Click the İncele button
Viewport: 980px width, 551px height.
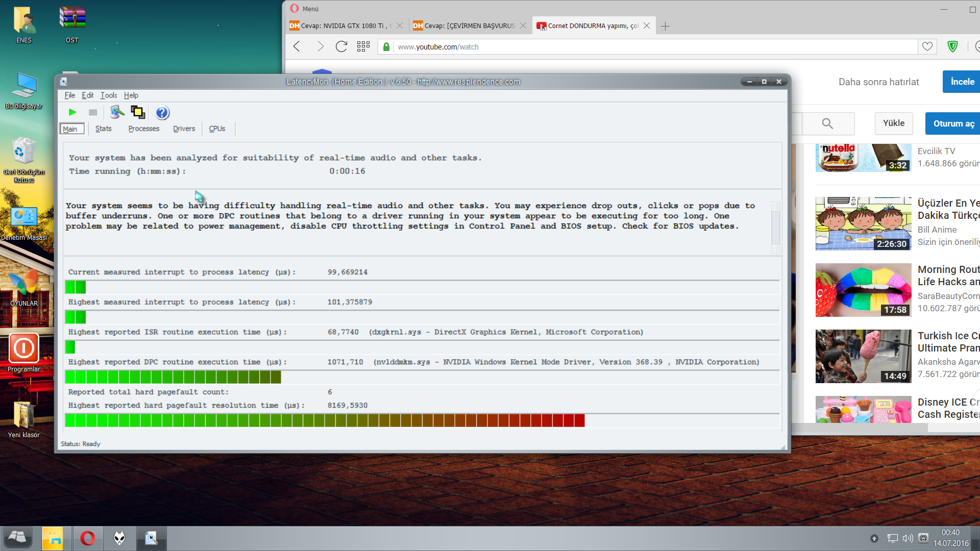pos(962,82)
